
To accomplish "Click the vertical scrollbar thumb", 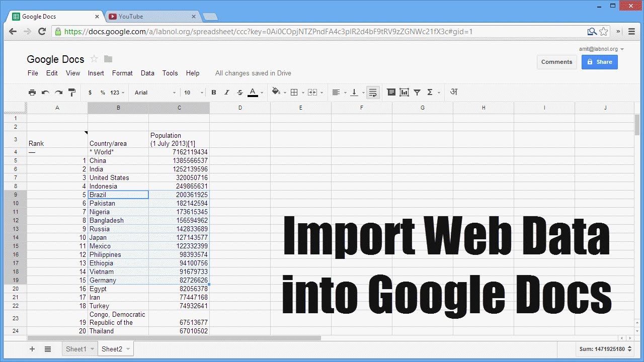I will (x=637, y=125).
